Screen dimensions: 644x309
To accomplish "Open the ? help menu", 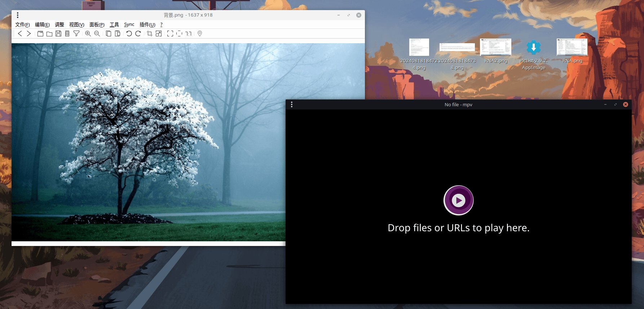I will (162, 24).
